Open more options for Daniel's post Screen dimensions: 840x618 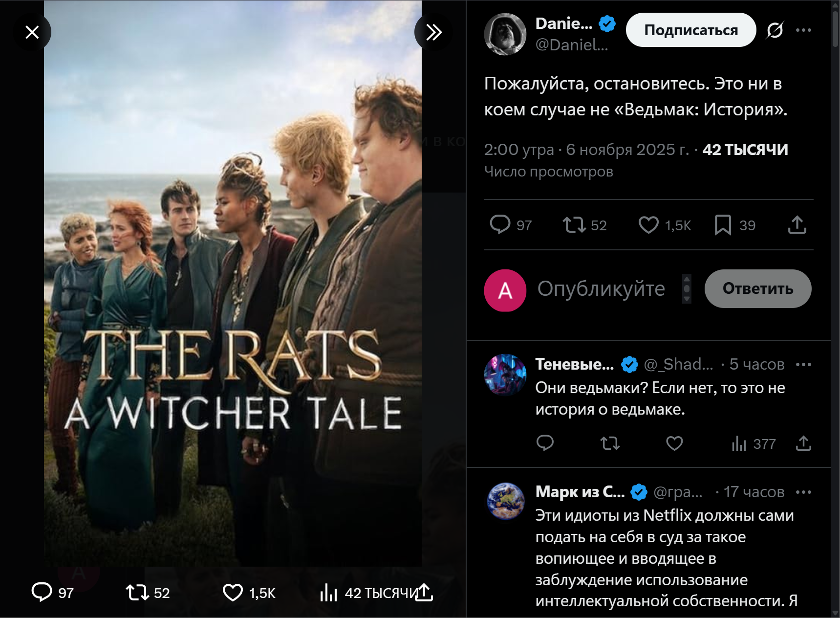803,30
